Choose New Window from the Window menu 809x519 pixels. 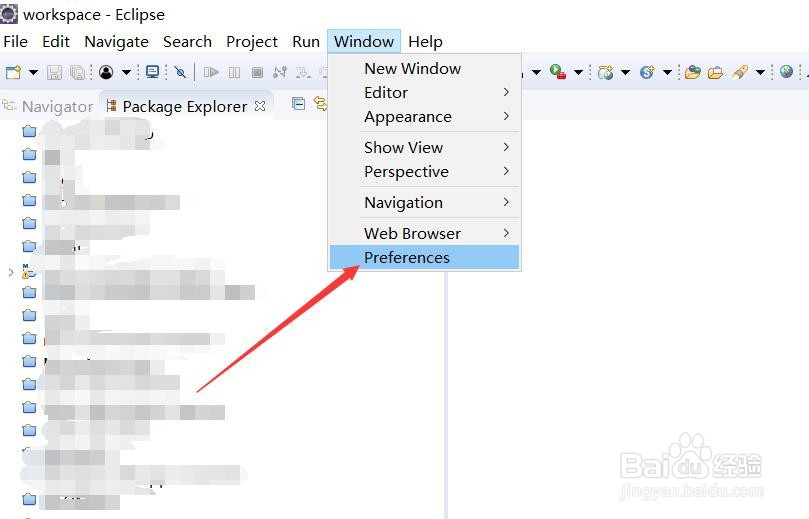424,68
